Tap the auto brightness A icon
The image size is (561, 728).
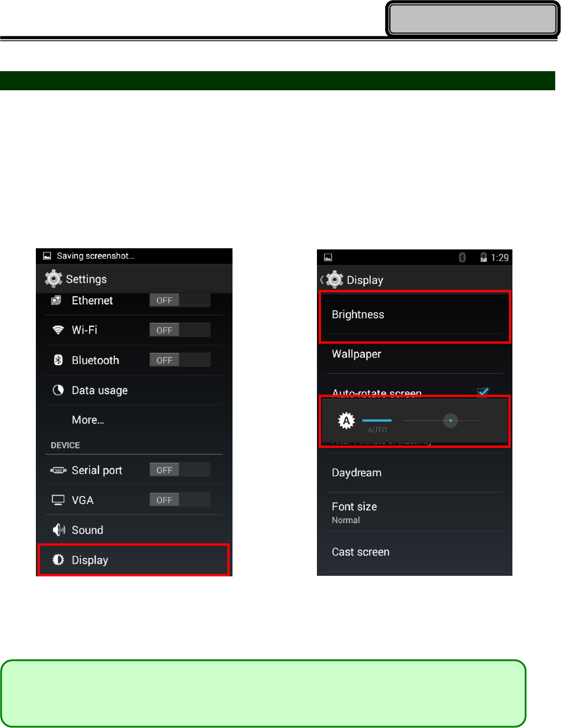[346, 421]
